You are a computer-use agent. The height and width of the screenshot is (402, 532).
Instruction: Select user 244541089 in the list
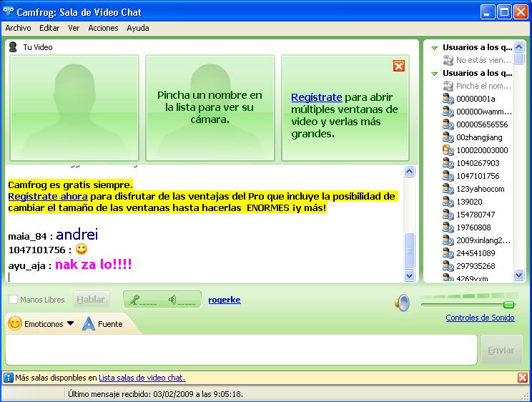point(476,253)
